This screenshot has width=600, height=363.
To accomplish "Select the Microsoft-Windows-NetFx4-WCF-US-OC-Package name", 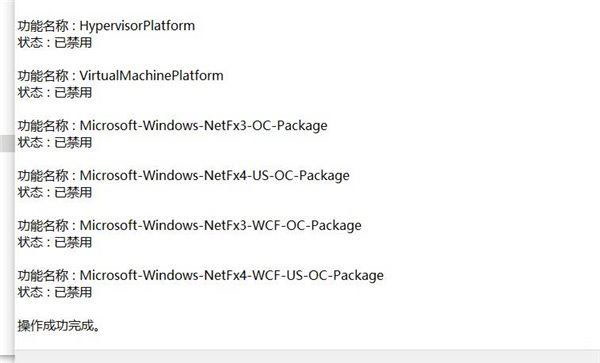I will point(232,275).
